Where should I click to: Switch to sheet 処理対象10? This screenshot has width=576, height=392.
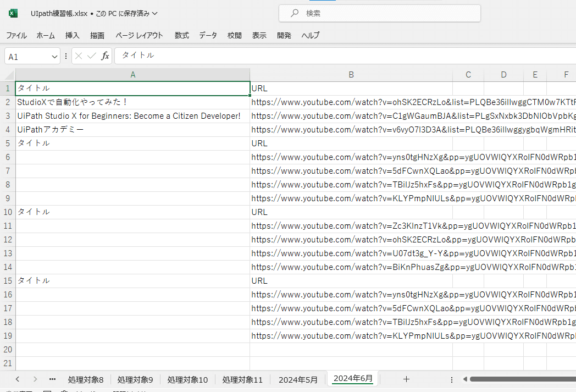187,379
